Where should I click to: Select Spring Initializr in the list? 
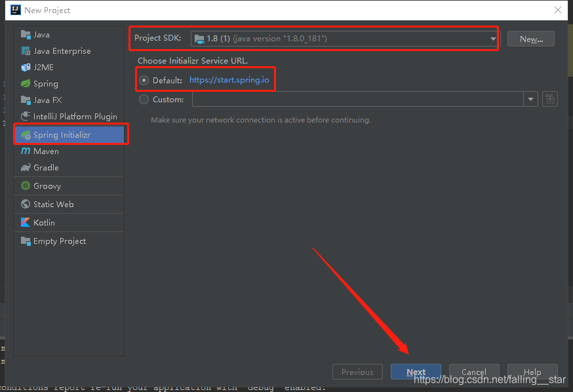(x=69, y=135)
